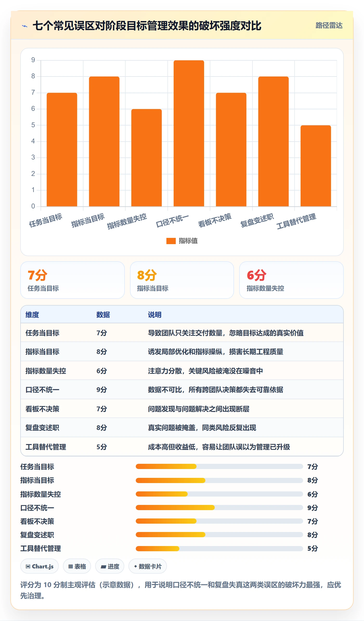The height and width of the screenshot is (621, 364).
Task: Click the grid icon in 表格 tag
Action: 70,566
